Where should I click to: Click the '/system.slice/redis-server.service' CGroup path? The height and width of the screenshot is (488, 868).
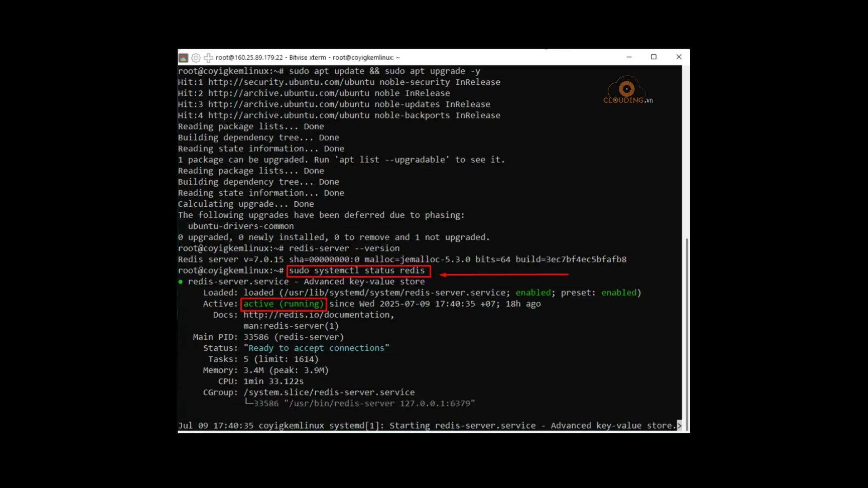pyautogui.click(x=329, y=392)
